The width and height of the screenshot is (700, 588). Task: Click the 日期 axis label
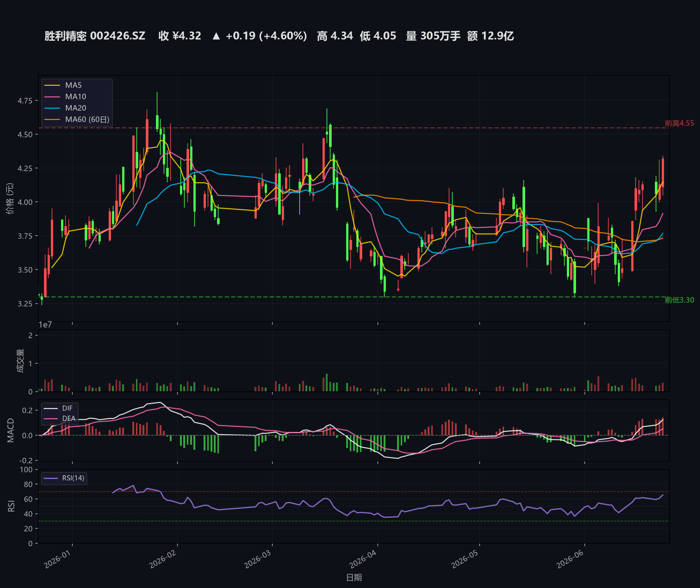[354, 577]
